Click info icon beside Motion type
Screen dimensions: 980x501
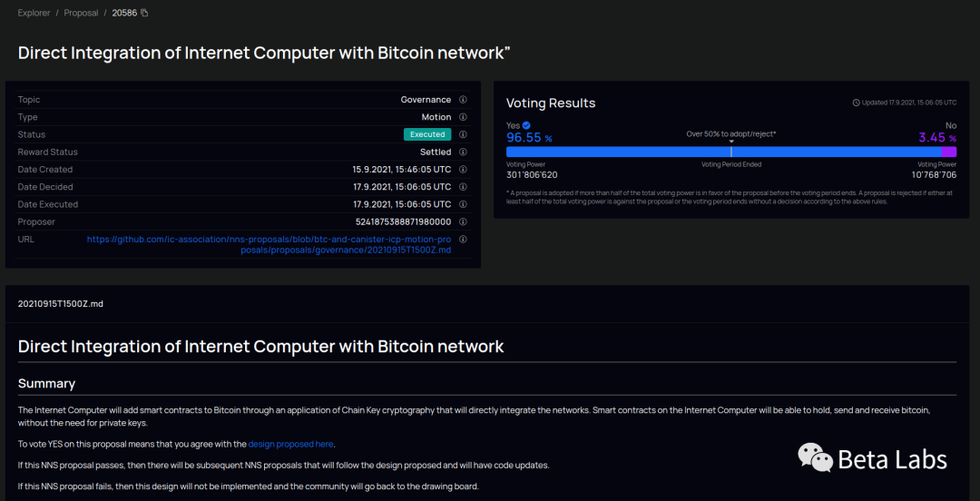coord(463,117)
